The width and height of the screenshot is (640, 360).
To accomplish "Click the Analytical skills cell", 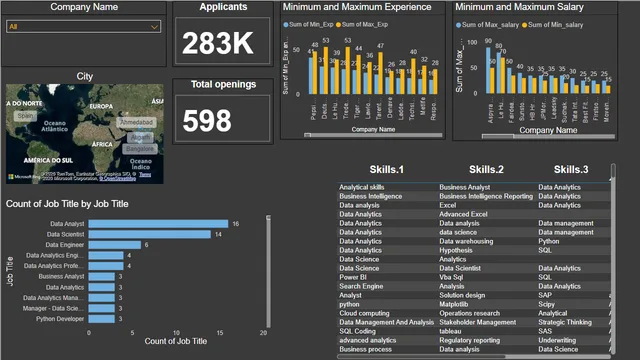I will coord(362,187).
